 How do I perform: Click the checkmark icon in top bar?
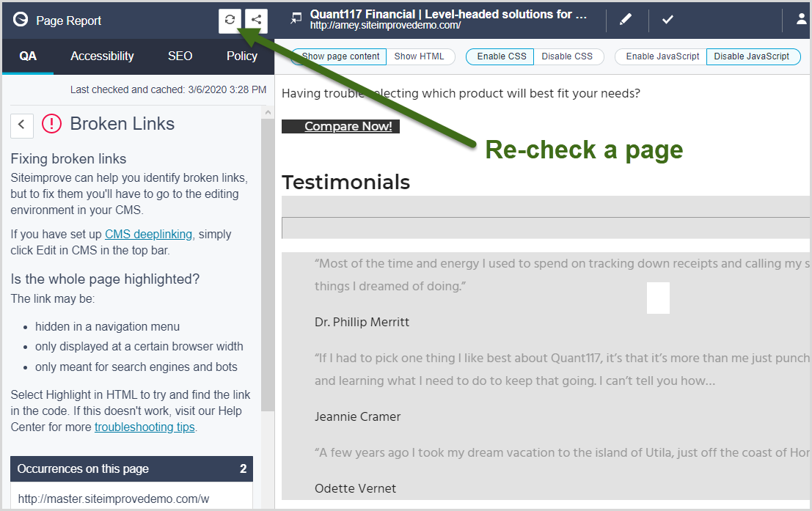667,20
